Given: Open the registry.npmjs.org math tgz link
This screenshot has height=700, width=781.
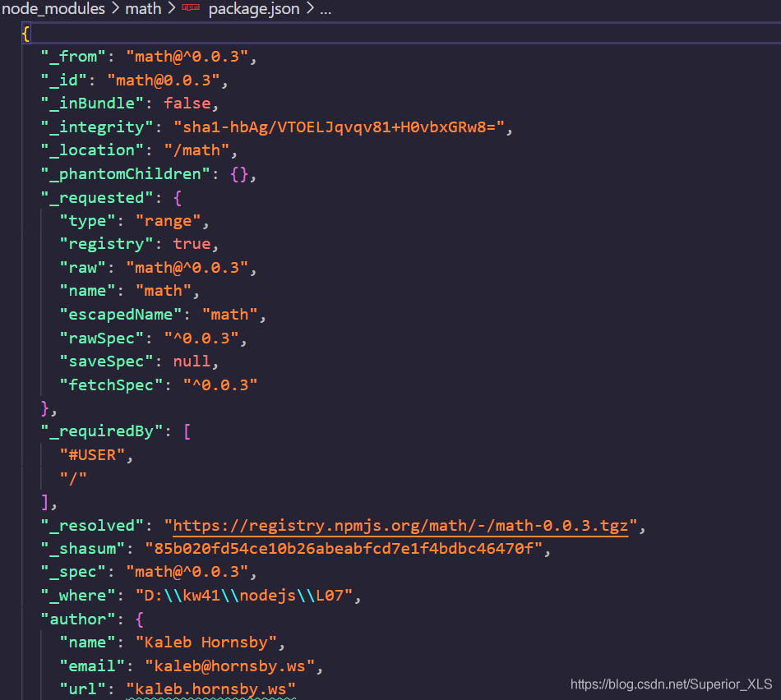Looking at the screenshot, I should (x=400, y=526).
